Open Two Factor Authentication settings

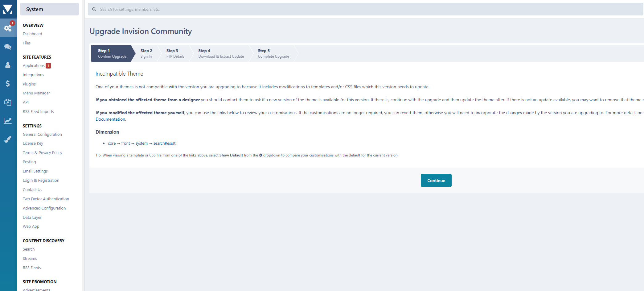point(46,199)
